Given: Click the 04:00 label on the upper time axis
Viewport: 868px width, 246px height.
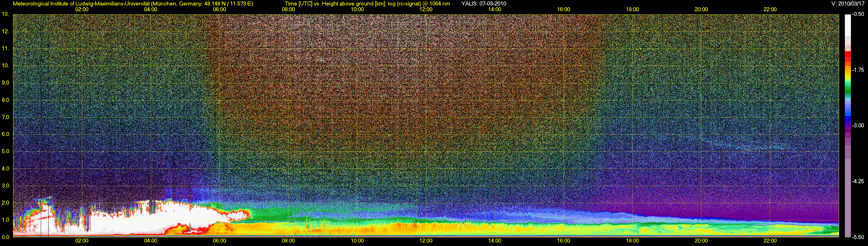Looking at the screenshot, I should point(151,10).
